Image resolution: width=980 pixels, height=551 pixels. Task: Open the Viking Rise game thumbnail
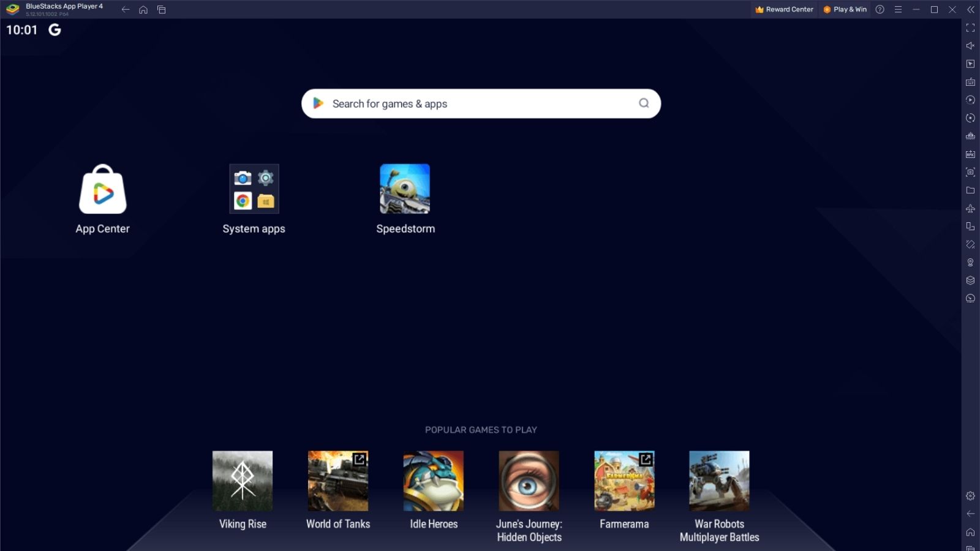(243, 481)
